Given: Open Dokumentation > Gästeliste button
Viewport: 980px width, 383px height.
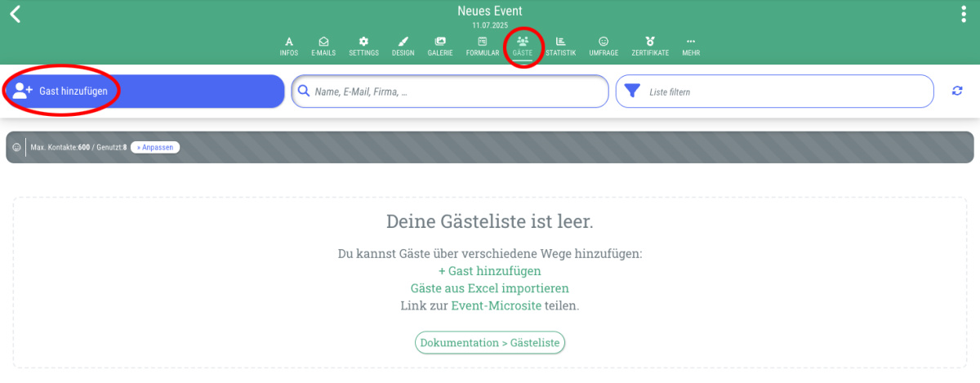Looking at the screenshot, I should click(x=490, y=343).
